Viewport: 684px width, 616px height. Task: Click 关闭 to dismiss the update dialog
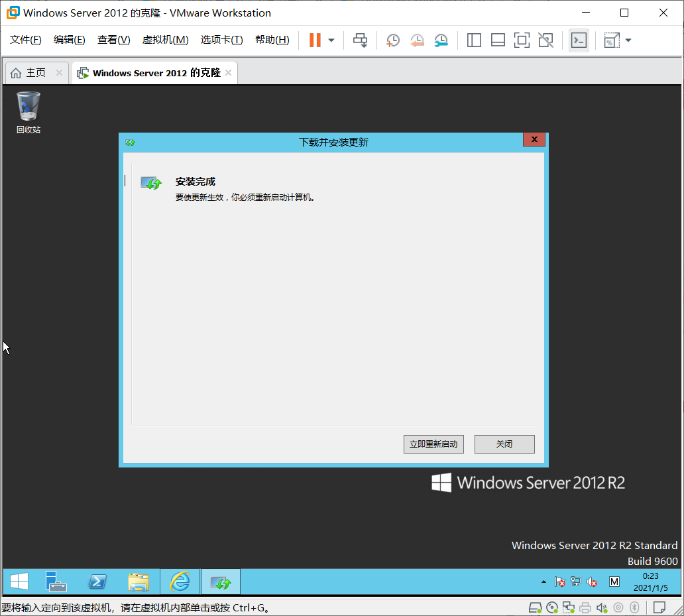[x=504, y=444]
